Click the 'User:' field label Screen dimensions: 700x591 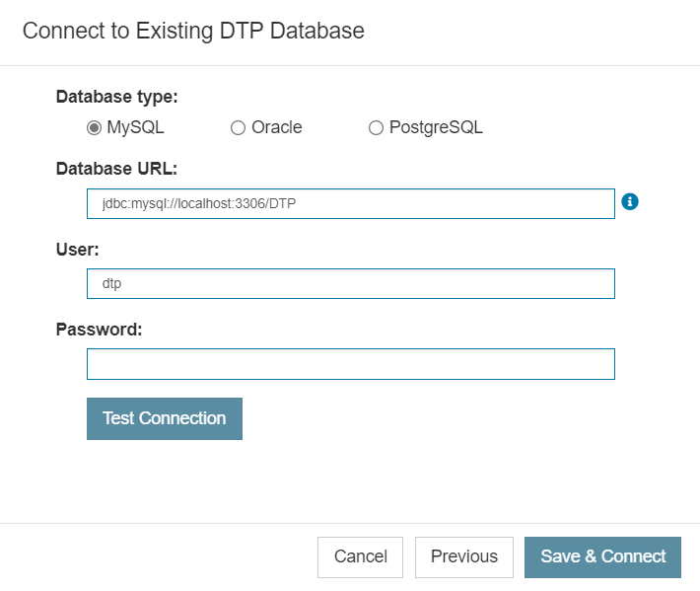(x=77, y=250)
